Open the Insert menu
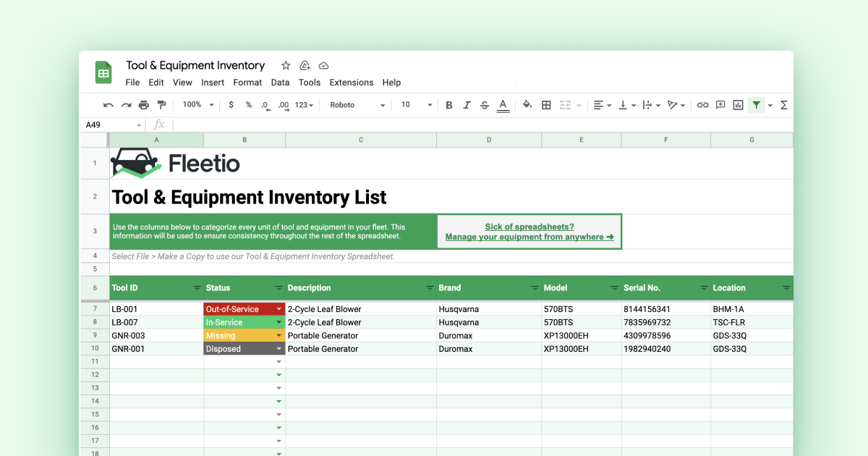This screenshot has height=456, width=868. pos(213,83)
